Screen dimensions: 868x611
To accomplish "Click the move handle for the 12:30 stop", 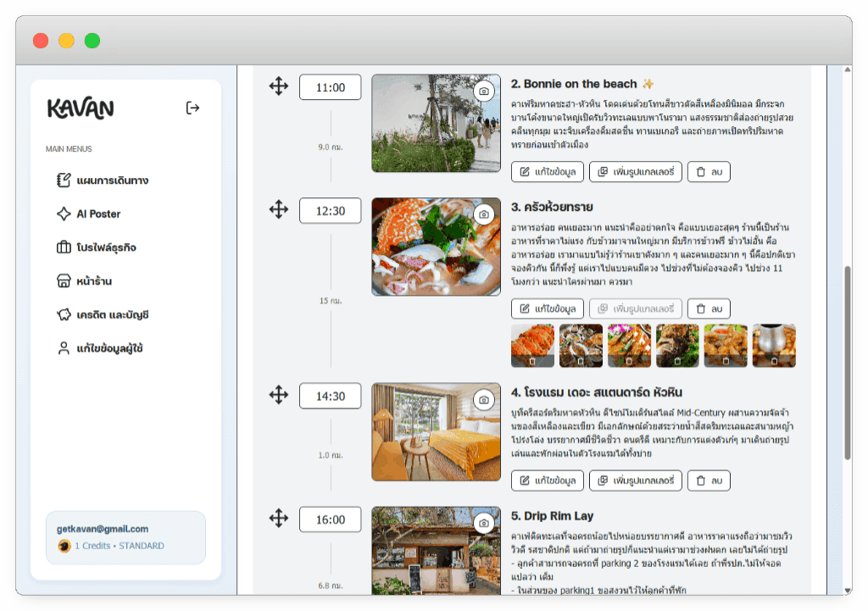I will (278, 210).
